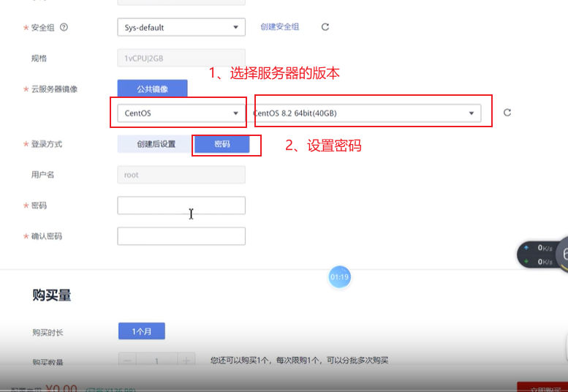Click the help icon beside 安全组
The width and height of the screenshot is (568, 392).
(x=64, y=27)
